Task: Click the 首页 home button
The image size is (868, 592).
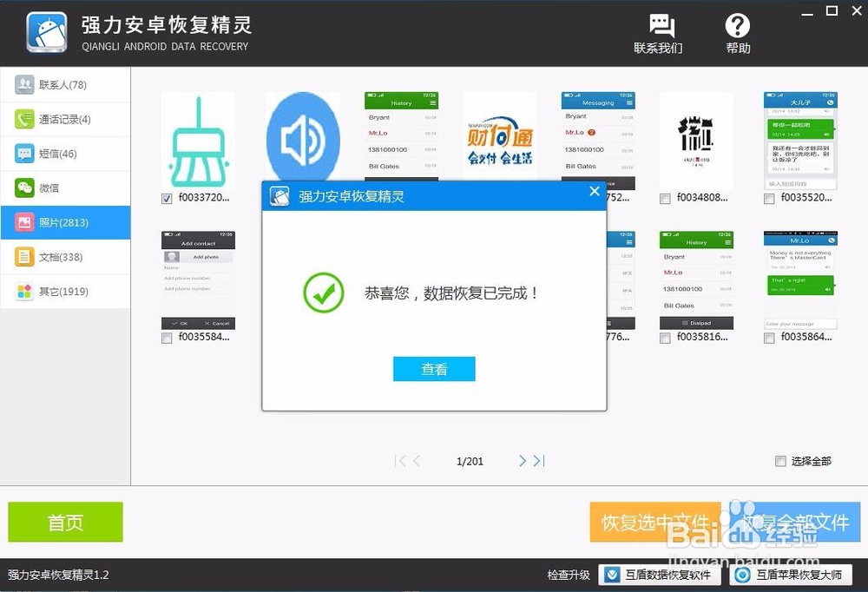Action: pos(65,522)
